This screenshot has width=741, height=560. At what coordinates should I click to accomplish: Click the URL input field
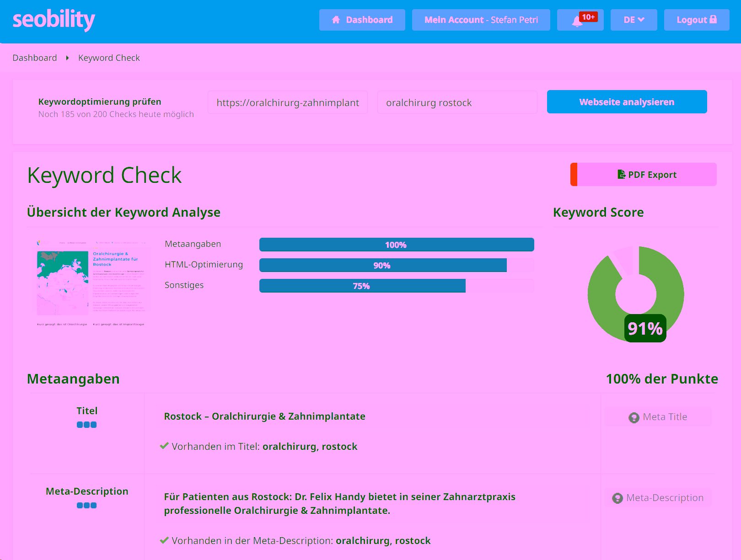[287, 102]
